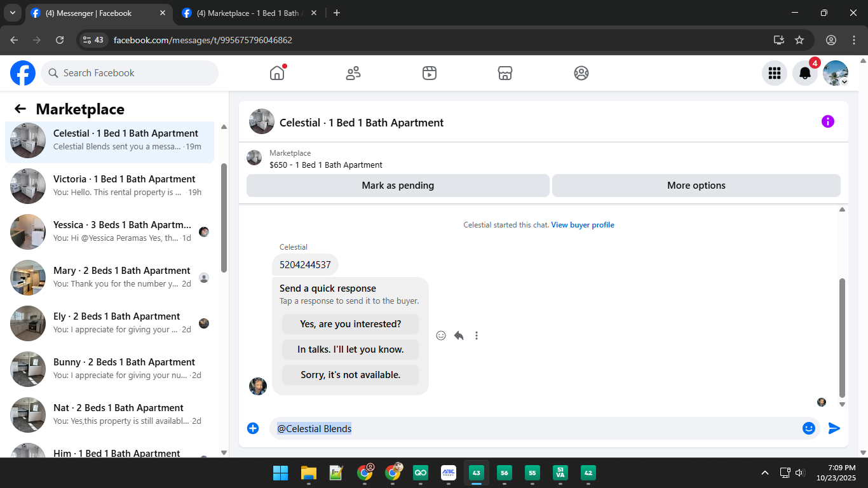Open the Facebook menu grid icon
The width and height of the screenshot is (868, 488).
pyautogui.click(x=775, y=73)
